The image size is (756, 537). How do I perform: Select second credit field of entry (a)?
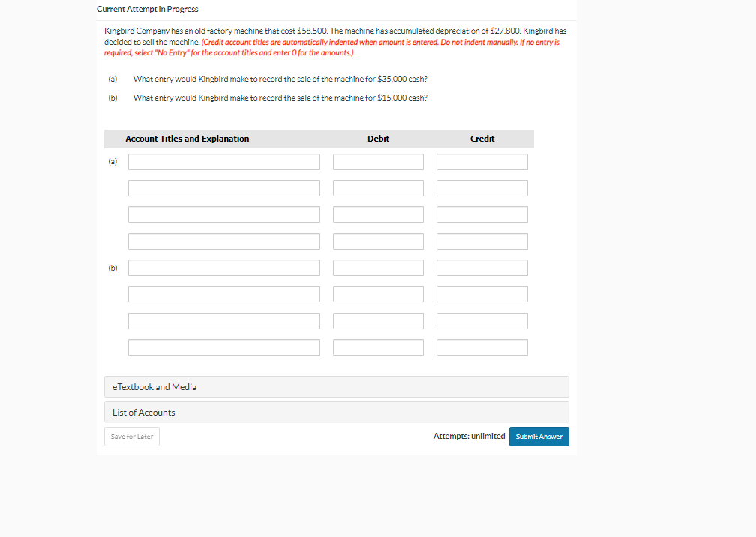coord(482,188)
